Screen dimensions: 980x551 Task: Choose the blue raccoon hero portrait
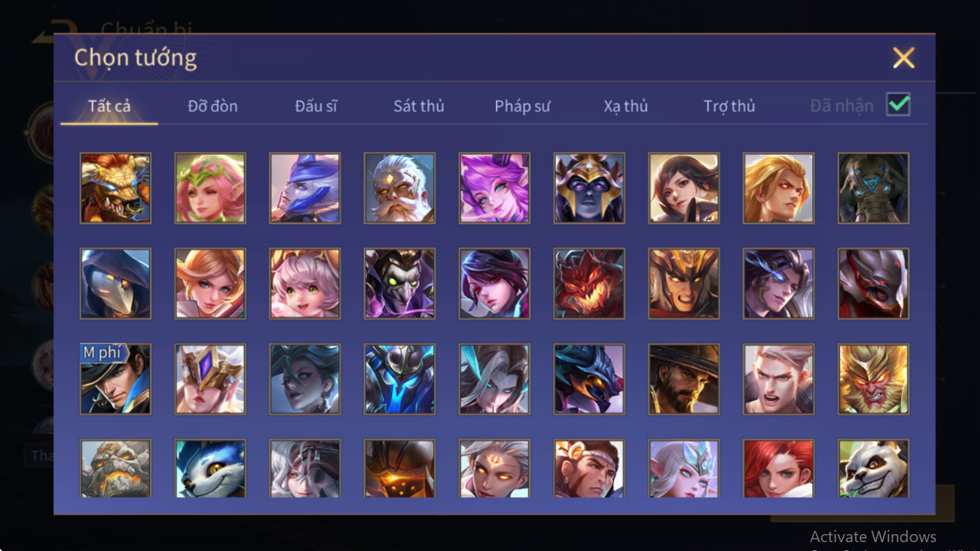[x=210, y=469]
